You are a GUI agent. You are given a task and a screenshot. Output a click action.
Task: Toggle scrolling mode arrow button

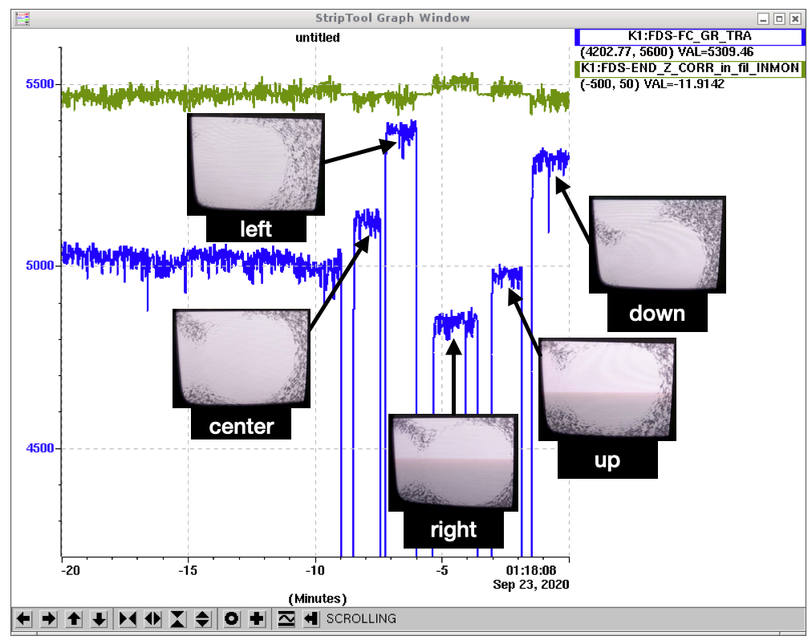[x=311, y=619]
